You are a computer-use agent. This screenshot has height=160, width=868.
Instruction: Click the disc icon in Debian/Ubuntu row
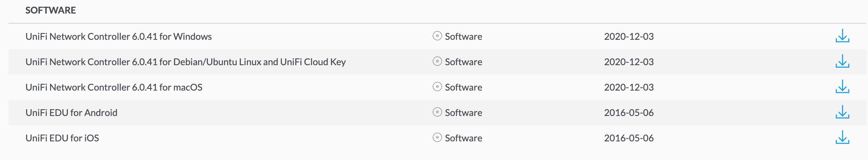point(437,61)
